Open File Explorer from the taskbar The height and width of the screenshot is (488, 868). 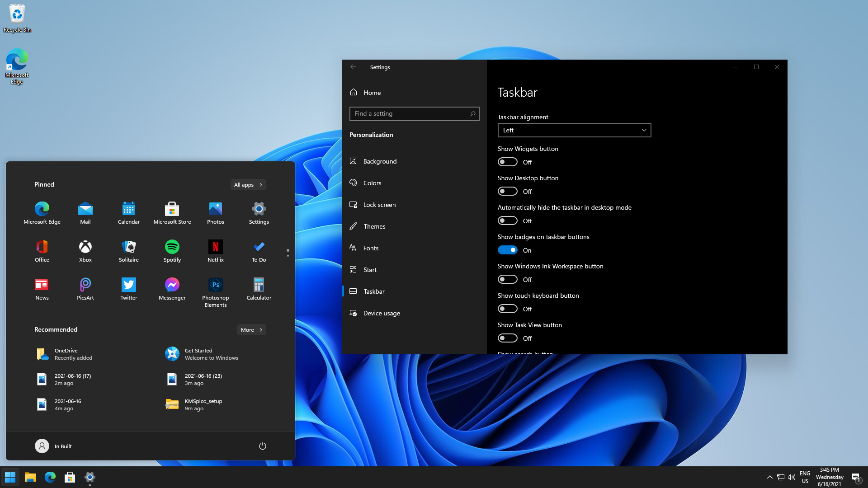click(30, 477)
